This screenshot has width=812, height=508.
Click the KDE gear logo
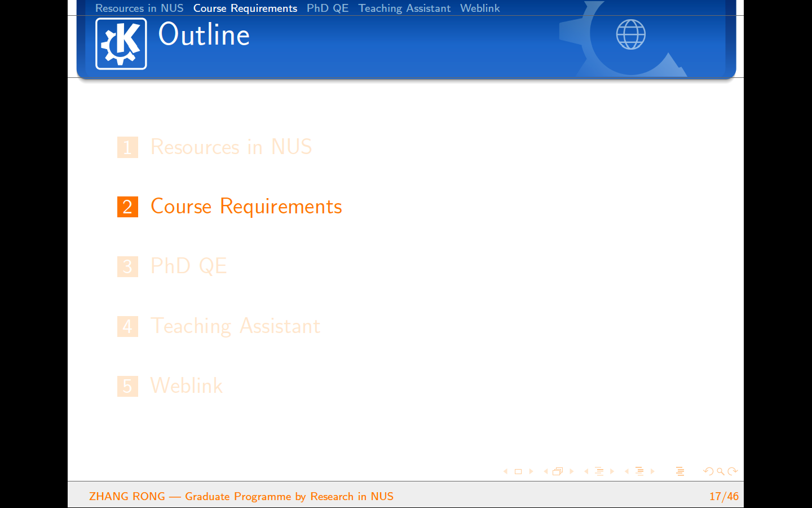[x=121, y=43]
